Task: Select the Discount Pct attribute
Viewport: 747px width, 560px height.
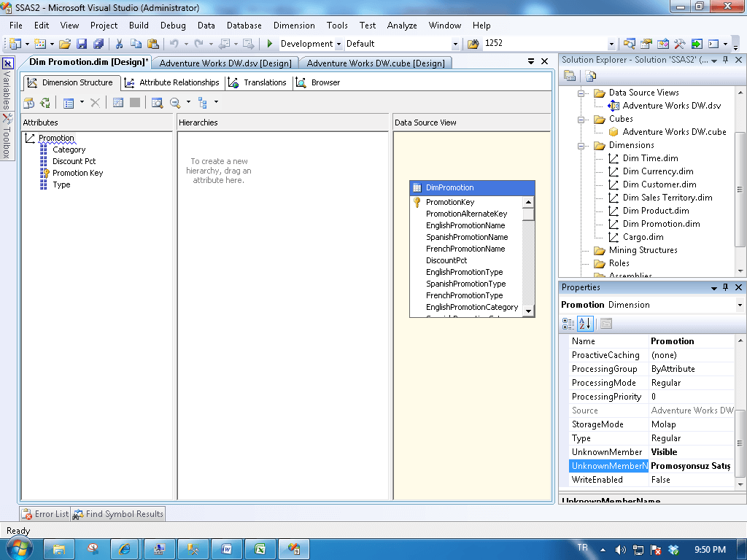Action: [74, 161]
